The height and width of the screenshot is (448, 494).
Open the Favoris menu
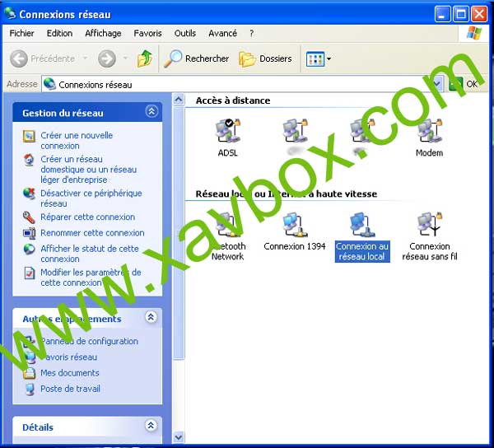pos(147,33)
